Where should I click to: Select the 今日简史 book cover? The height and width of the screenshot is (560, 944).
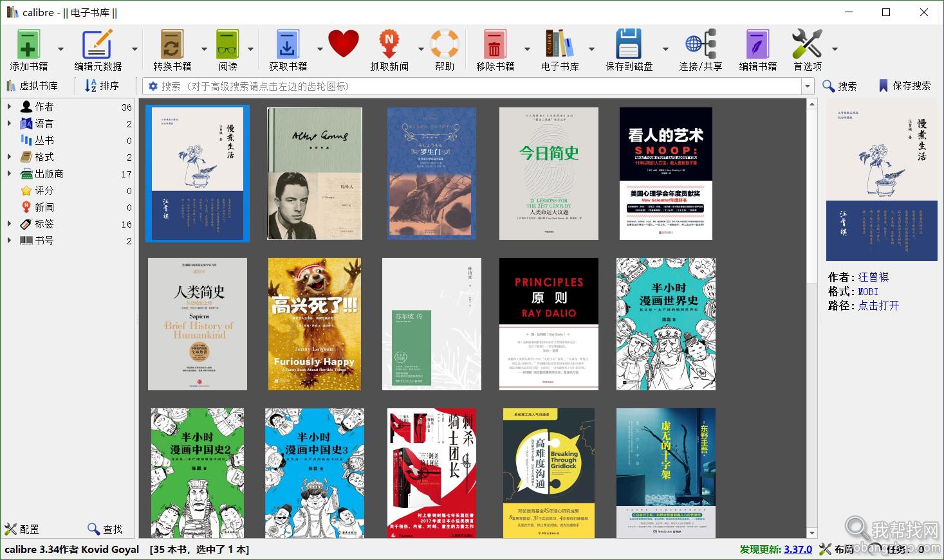549,174
